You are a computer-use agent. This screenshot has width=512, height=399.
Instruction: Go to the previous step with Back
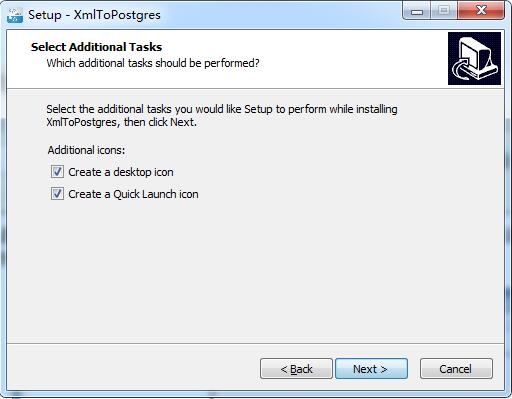coord(296,369)
